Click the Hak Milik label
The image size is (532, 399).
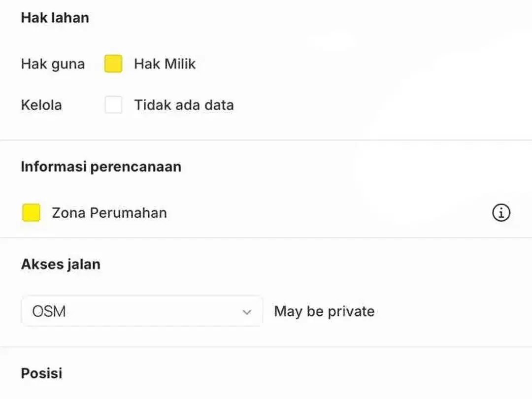[x=165, y=64]
